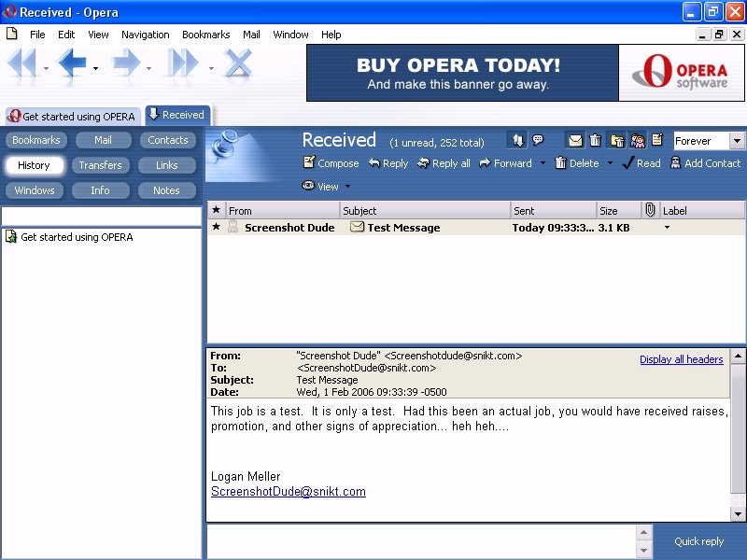Click the history search input field
This screenshot has width=747, height=560.
[102, 217]
